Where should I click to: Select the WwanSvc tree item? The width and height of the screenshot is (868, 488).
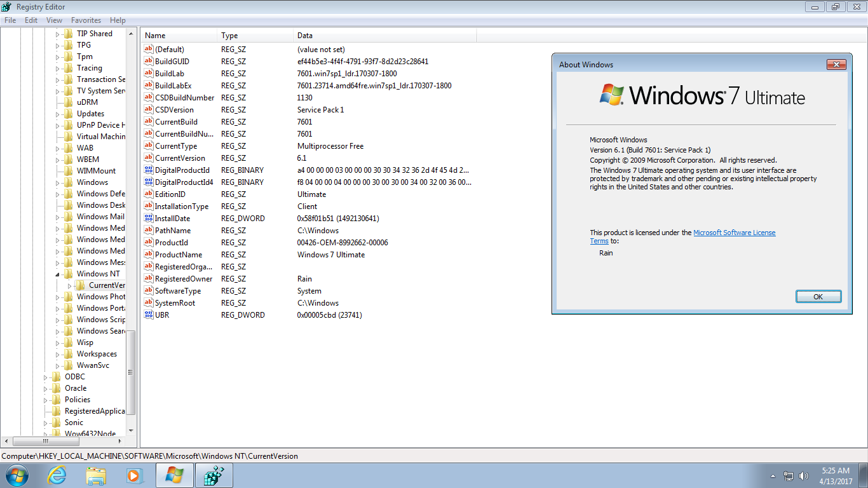pyautogui.click(x=93, y=365)
